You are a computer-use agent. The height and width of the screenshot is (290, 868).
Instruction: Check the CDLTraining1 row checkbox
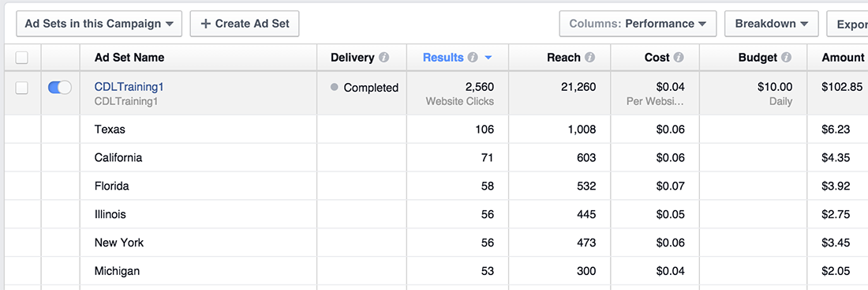point(21,88)
